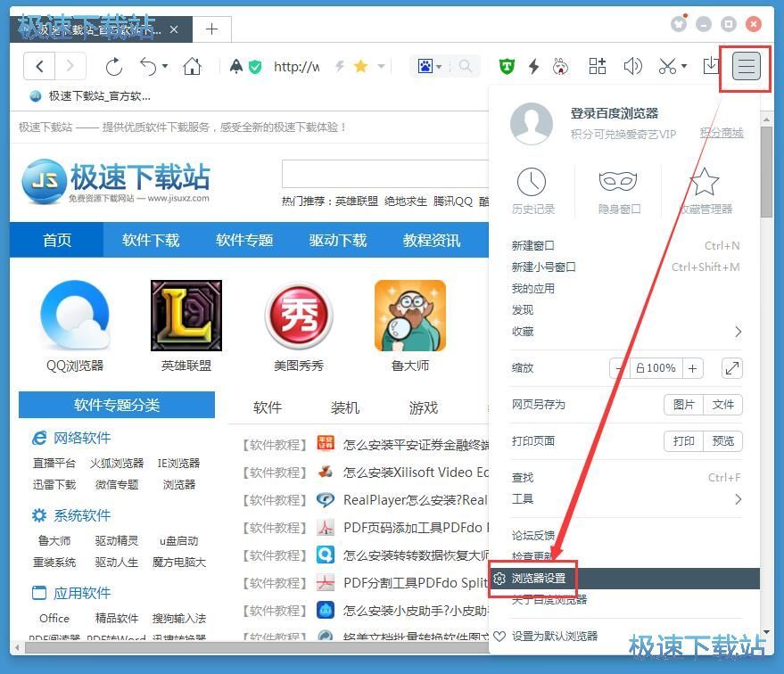Expand the address bar dropdown arrow
The height and width of the screenshot is (674, 784).
(381, 66)
